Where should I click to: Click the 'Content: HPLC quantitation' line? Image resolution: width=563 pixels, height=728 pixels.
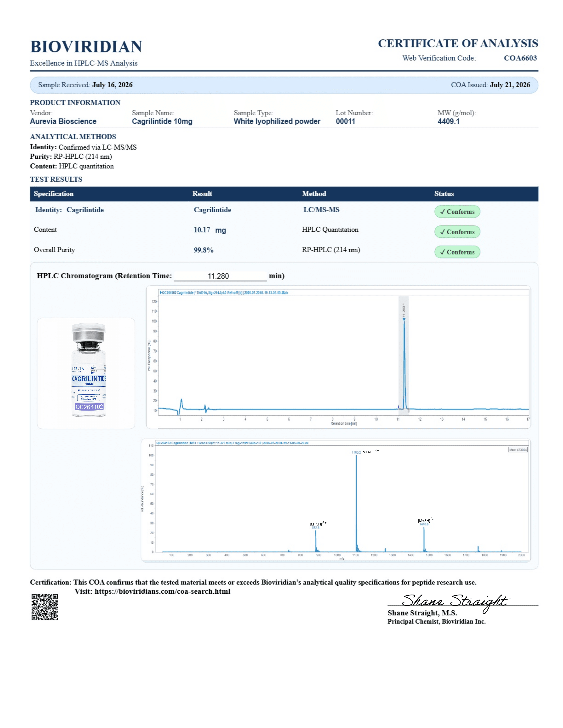[72, 166]
